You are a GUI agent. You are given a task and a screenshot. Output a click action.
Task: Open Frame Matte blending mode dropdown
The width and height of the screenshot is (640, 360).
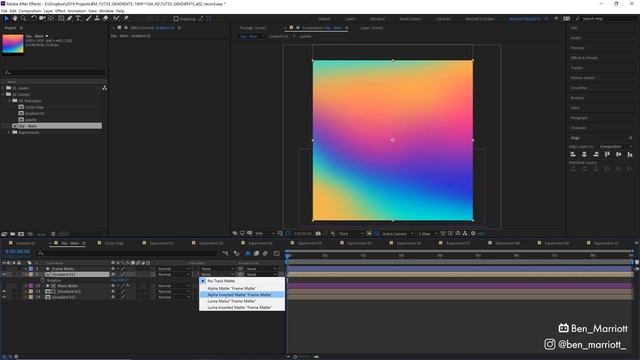174,269
